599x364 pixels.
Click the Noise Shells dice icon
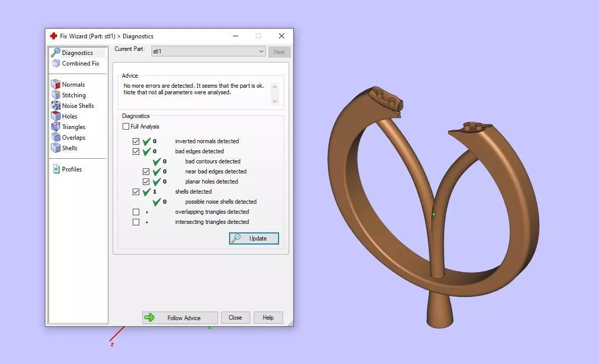click(56, 106)
